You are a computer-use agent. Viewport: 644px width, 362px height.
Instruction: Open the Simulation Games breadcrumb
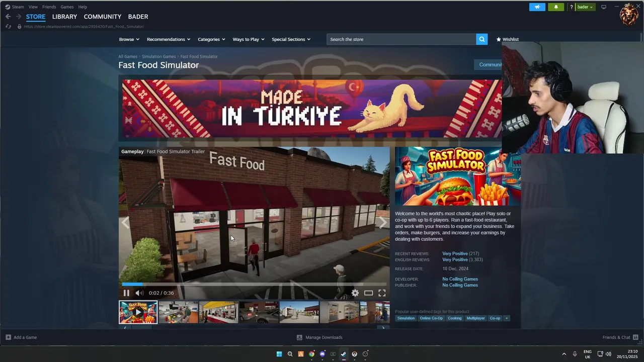[158, 56]
